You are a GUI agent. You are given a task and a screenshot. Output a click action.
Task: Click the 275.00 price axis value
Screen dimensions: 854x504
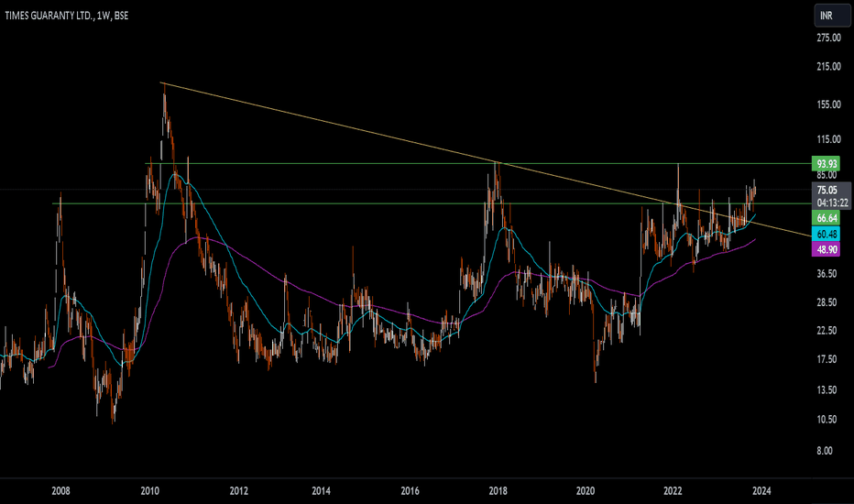[828, 38]
